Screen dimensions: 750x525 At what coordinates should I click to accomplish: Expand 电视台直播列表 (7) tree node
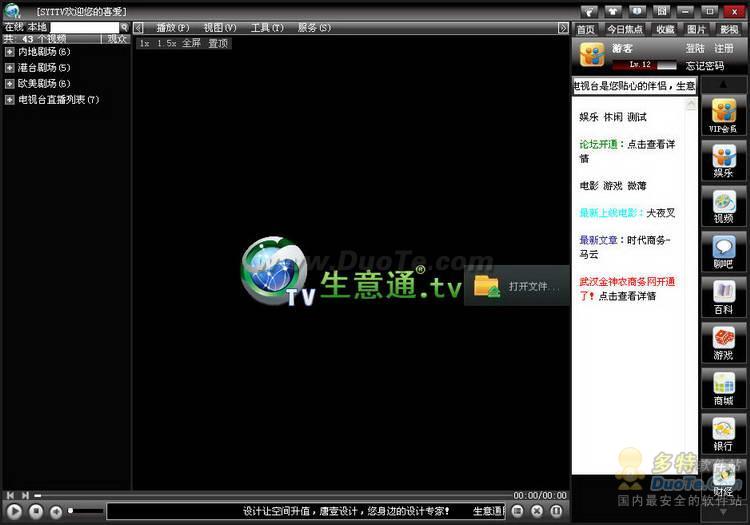[x=10, y=100]
